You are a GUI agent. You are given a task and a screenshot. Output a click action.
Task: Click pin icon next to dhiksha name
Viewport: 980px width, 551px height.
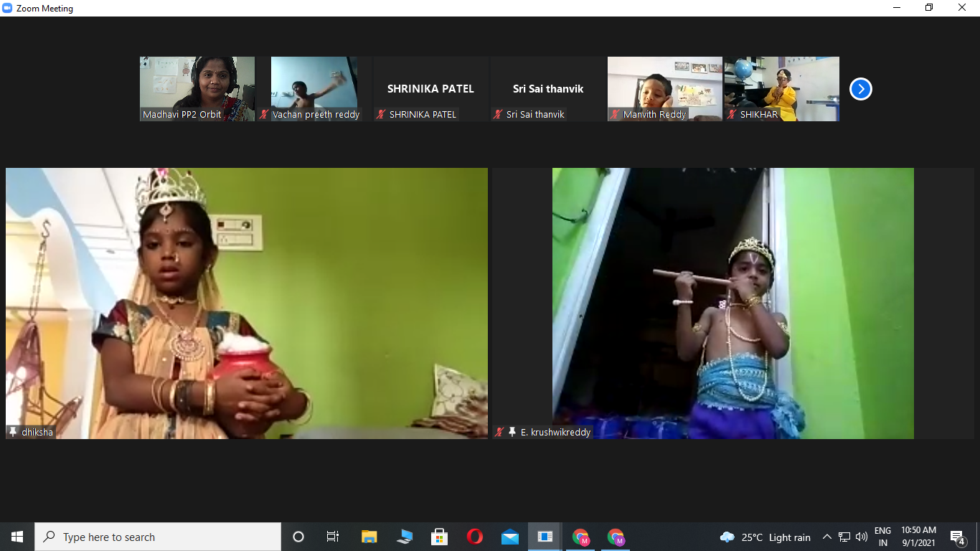coord(13,432)
